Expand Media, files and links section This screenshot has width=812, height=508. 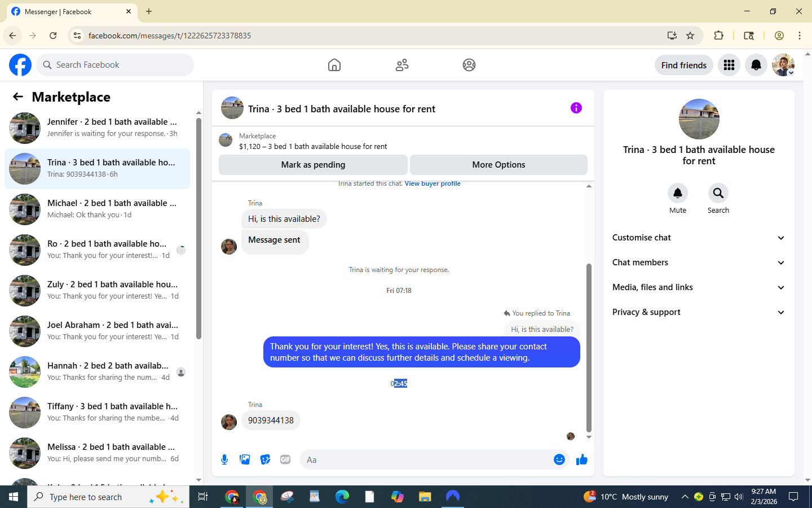point(699,287)
